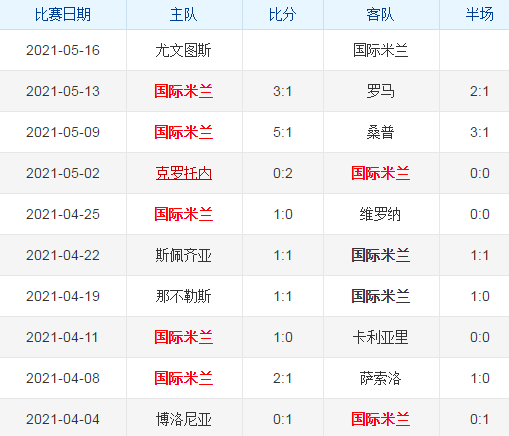Image resolution: width=509 pixels, height=436 pixels.
Task: Click away team 国际米兰 in 2021-05-16 row
Action: click(x=381, y=50)
